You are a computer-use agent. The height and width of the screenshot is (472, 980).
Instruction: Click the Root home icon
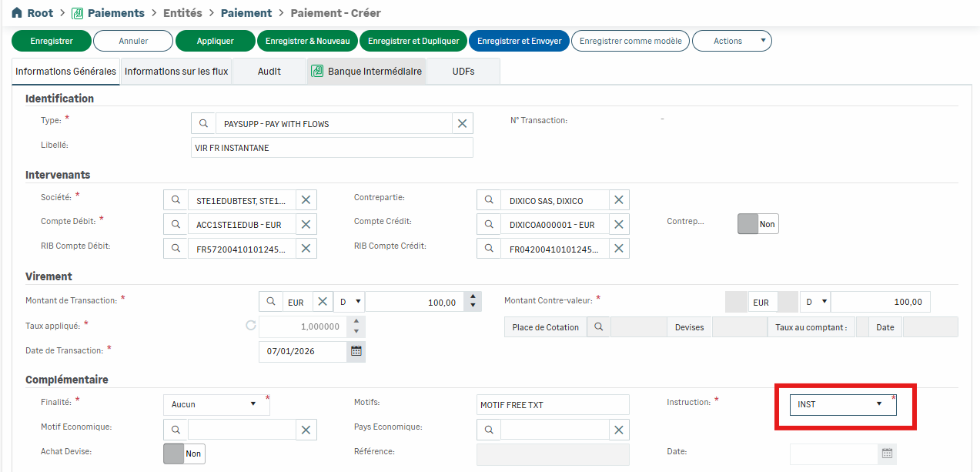(17, 13)
